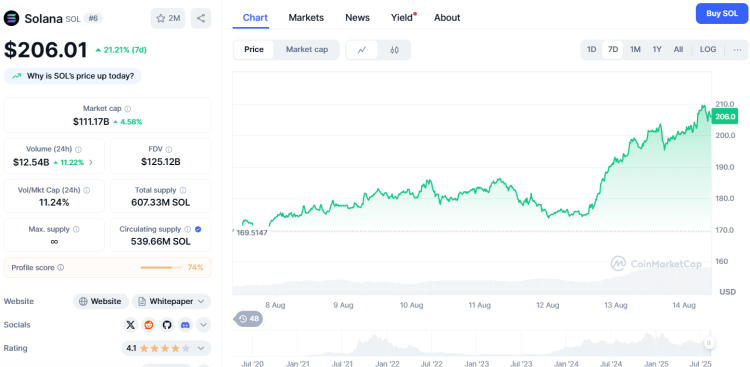
Task: Open 'Why is SOL's price up today?'
Action: click(73, 76)
